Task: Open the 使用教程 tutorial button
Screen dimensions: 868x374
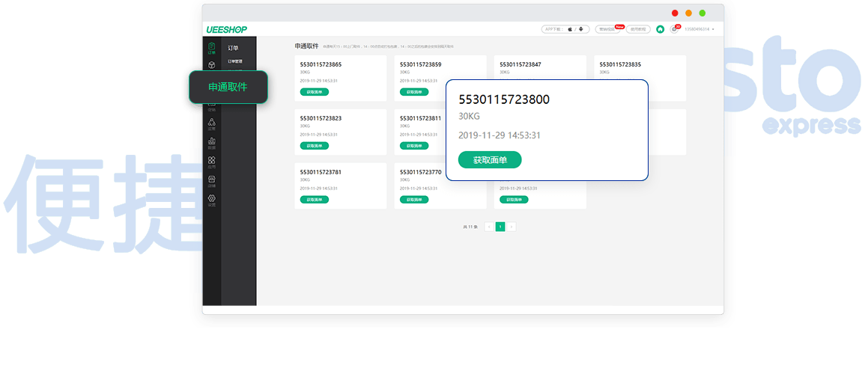Action: 638,29
